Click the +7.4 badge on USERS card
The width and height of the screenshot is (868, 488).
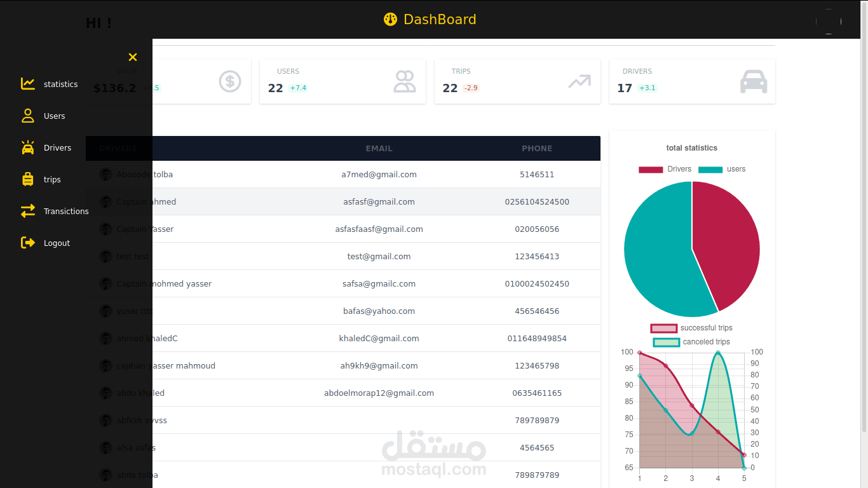pyautogui.click(x=298, y=88)
